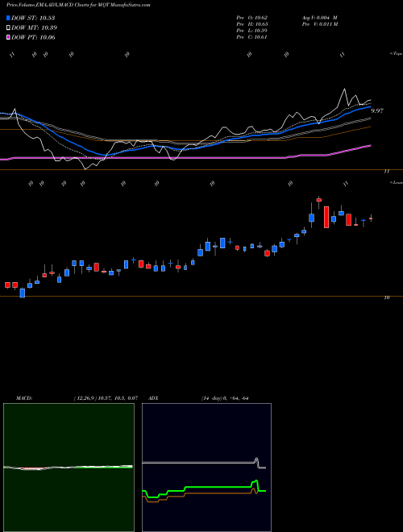Click the 9.97 price label on EMA chart

click(x=377, y=110)
